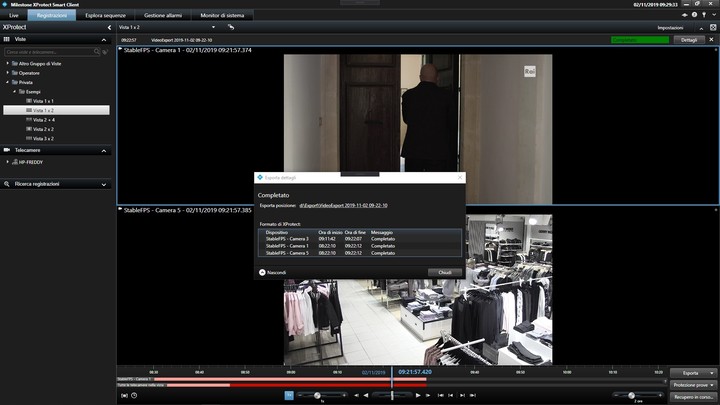Image resolution: width=720 pixels, height=405 pixels.
Task: Open the export folder path link
Action: click(x=343, y=205)
